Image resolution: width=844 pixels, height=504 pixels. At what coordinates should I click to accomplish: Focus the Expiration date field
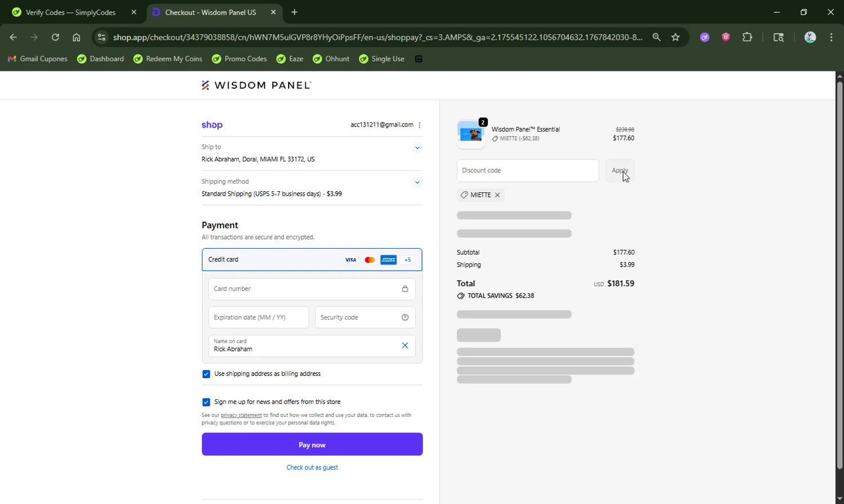click(x=258, y=317)
